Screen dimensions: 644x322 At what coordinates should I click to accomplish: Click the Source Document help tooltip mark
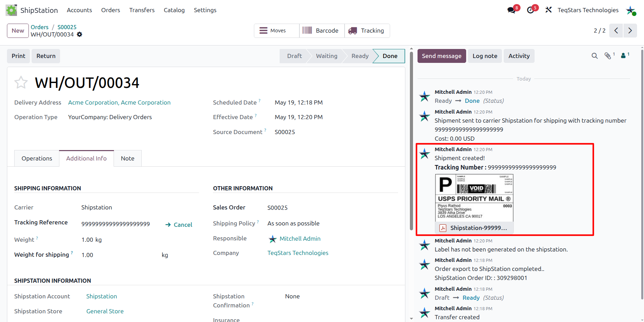click(x=265, y=130)
